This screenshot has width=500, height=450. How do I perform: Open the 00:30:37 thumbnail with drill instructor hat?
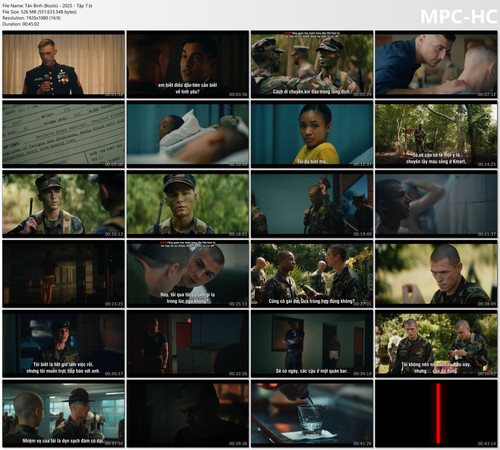point(63,344)
